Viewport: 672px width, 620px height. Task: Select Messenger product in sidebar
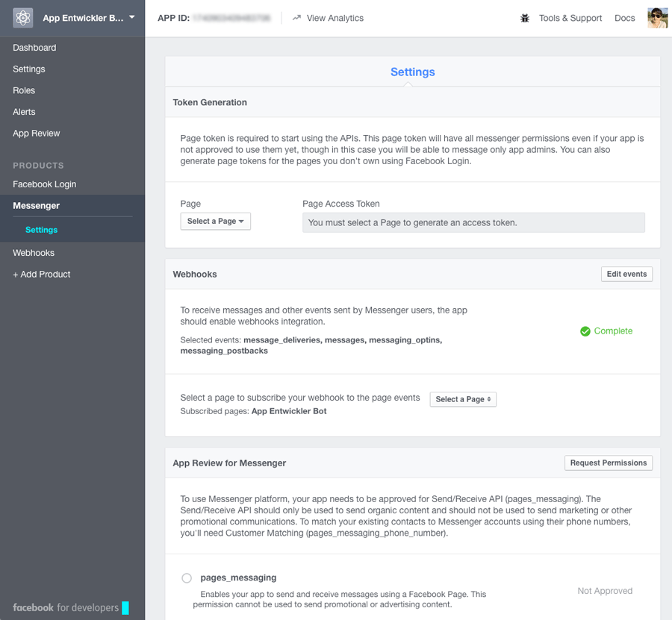(37, 205)
